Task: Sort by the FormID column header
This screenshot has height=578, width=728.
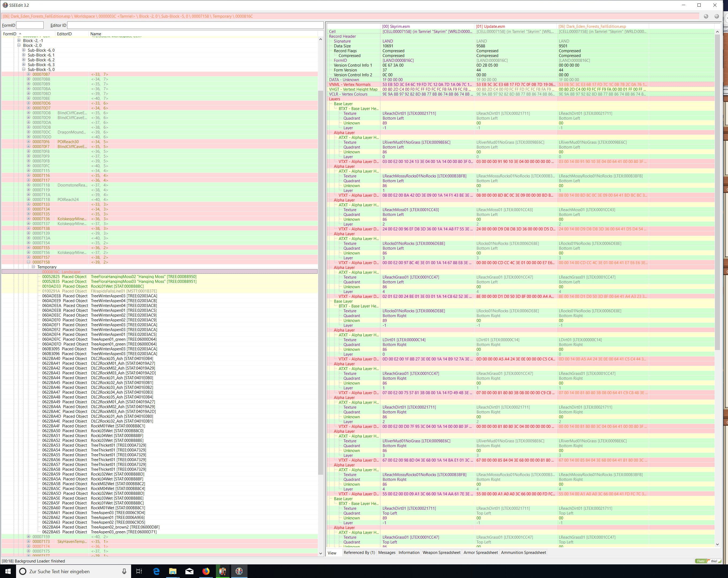Action: click(x=10, y=34)
